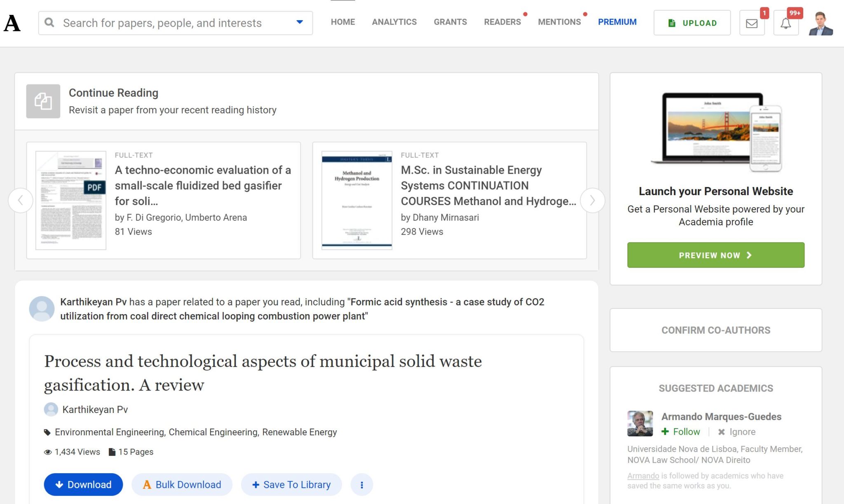The image size is (844, 504).
Task: Open the messages envelope icon
Action: [x=751, y=23]
